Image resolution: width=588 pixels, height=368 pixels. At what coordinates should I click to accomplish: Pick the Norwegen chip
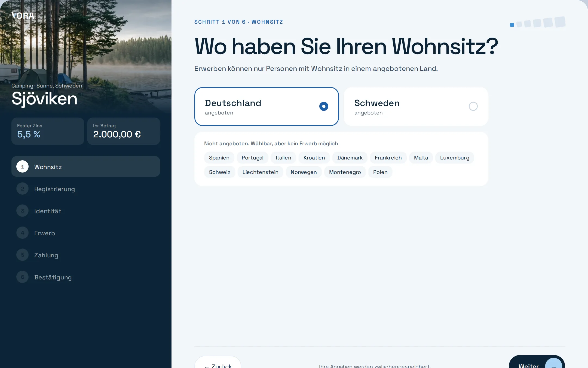point(304,172)
